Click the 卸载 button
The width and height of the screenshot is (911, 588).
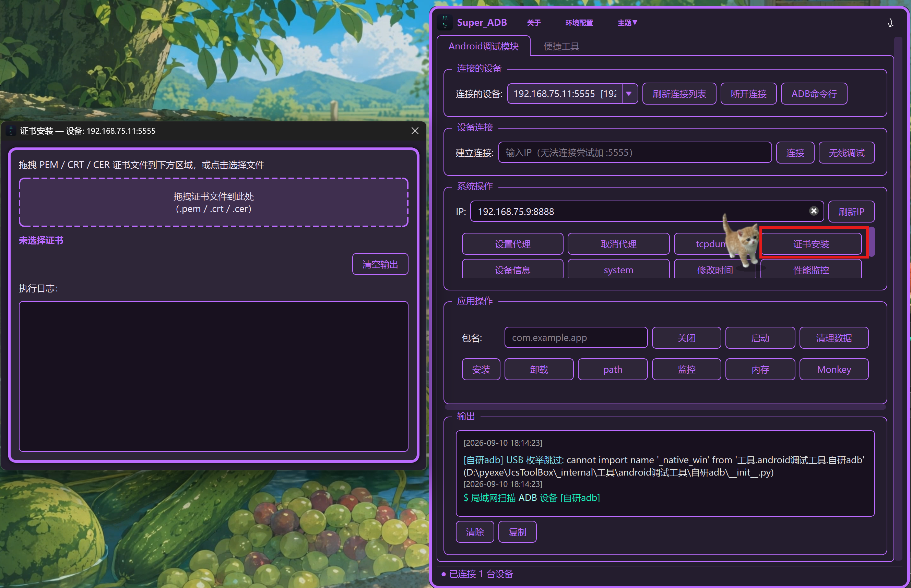(539, 369)
